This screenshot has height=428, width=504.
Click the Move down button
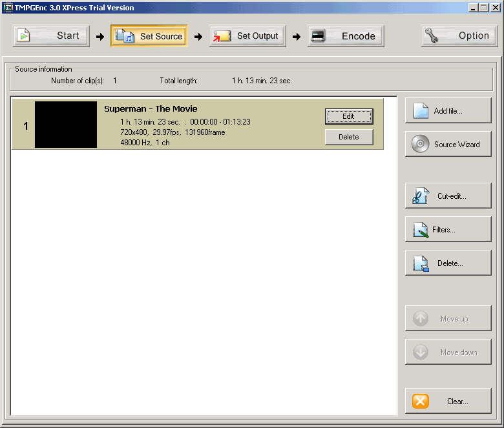click(x=448, y=352)
